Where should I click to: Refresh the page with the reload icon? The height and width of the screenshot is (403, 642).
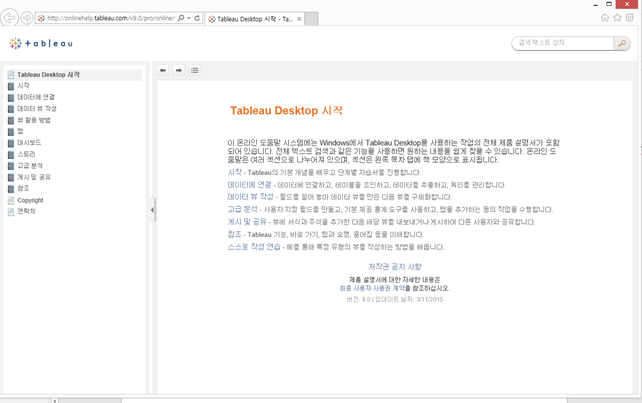pyautogui.click(x=197, y=18)
